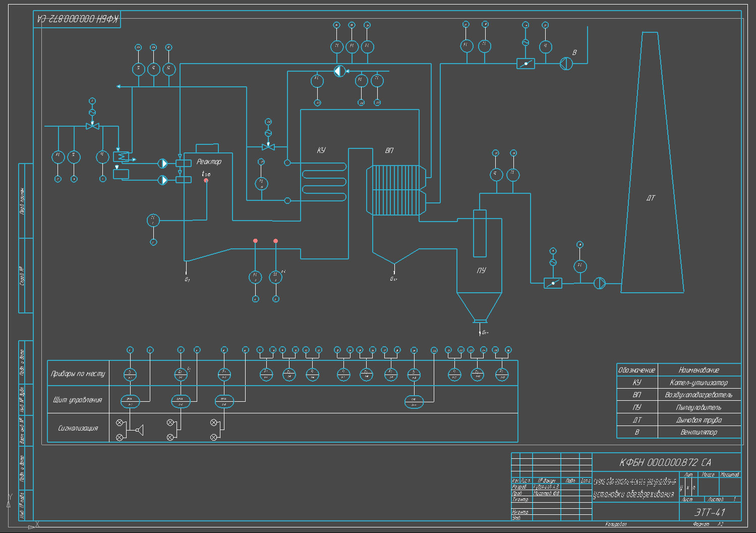756x533 pixels.
Task: Click the Формат A2 text below the frame
Action: [708, 524]
